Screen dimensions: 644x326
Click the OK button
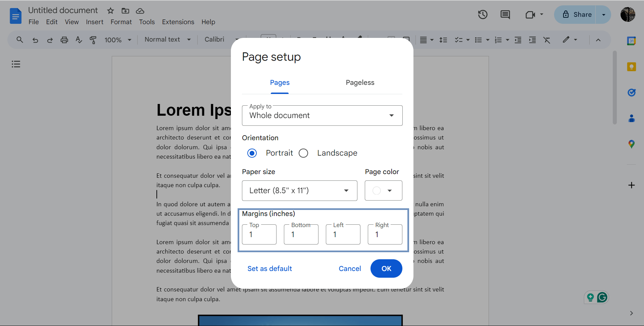pyautogui.click(x=386, y=268)
